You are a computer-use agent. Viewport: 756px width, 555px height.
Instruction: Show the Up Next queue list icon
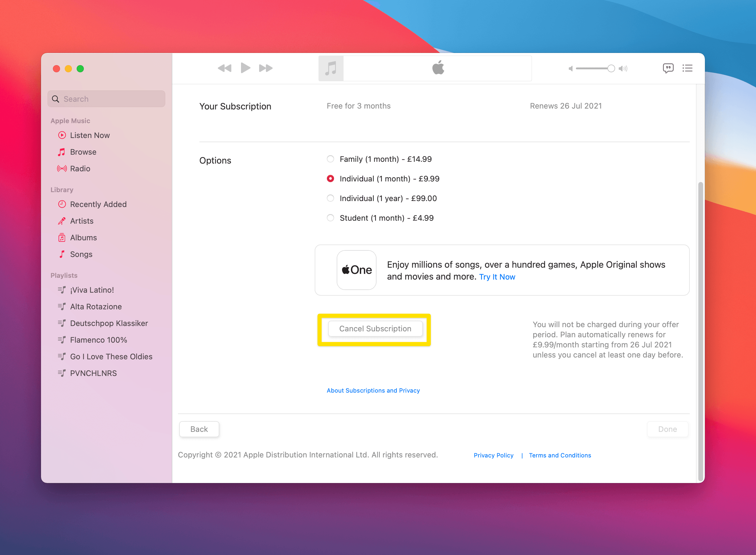(687, 68)
